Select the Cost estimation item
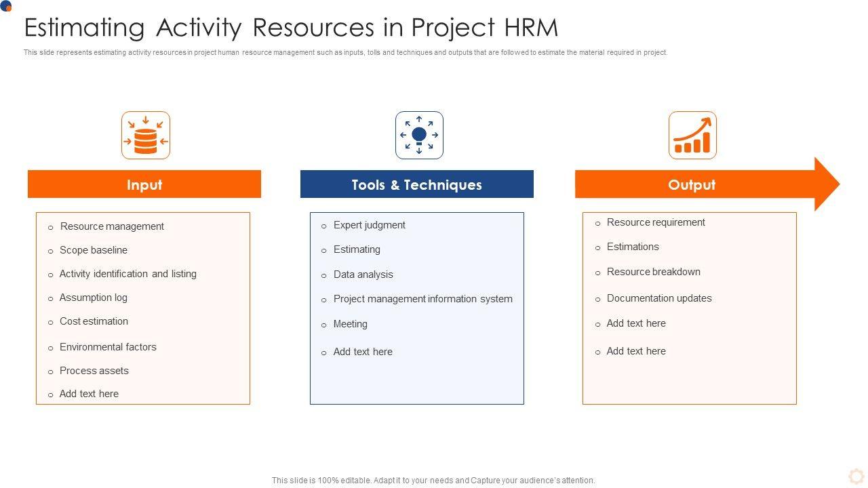This screenshot has height=488, width=868. 94,321
